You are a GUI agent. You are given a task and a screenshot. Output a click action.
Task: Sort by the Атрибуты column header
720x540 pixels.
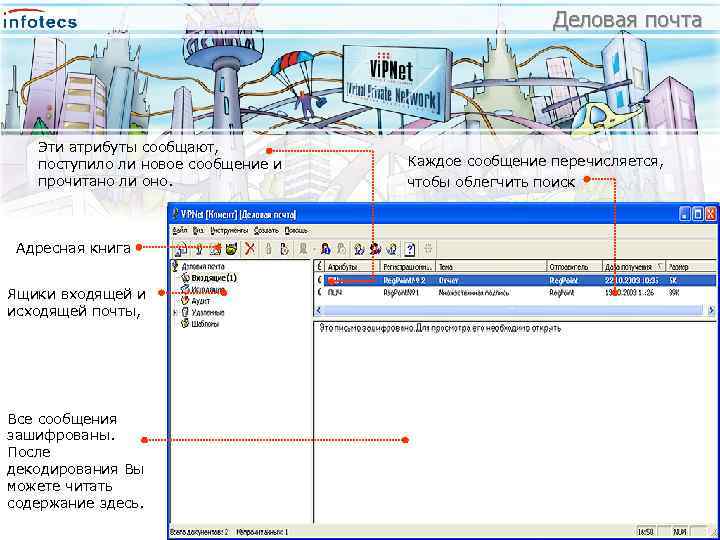(x=353, y=267)
